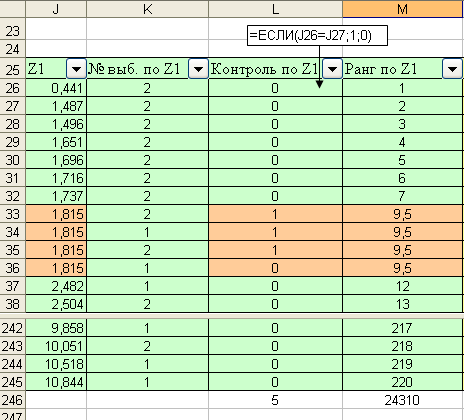Select highlighted column header M
This screenshot has height=420, width=464.
point(403,9)
